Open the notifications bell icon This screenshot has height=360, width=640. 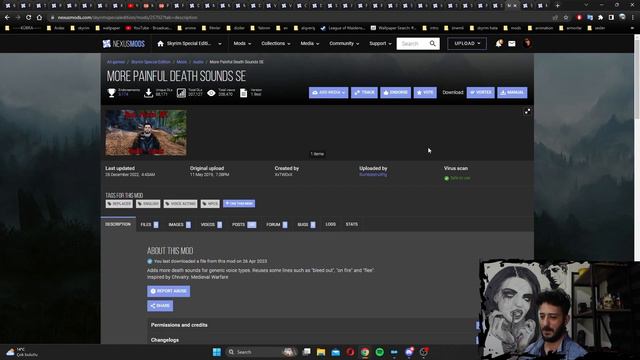(x=499, y=44)
